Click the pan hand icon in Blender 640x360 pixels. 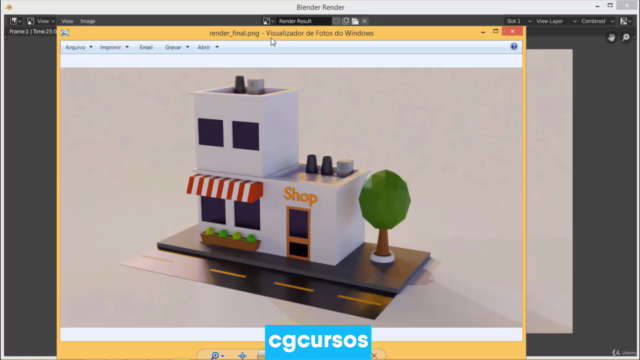(611, 38)
